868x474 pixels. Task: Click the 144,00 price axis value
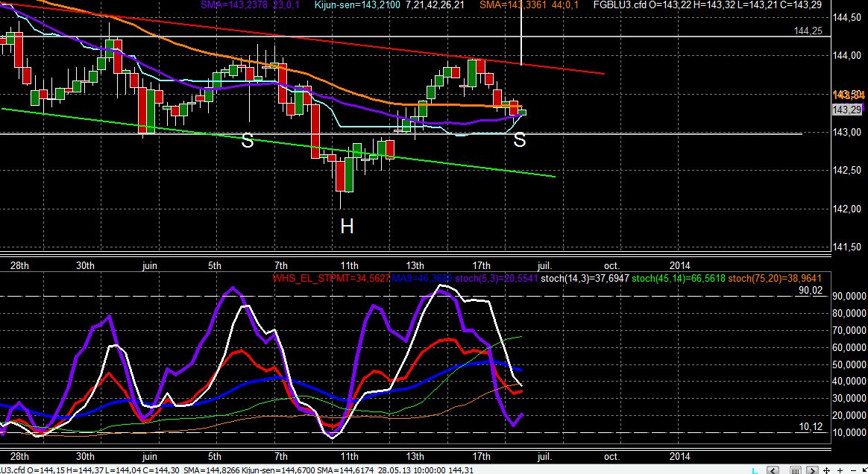pos(847,55)
